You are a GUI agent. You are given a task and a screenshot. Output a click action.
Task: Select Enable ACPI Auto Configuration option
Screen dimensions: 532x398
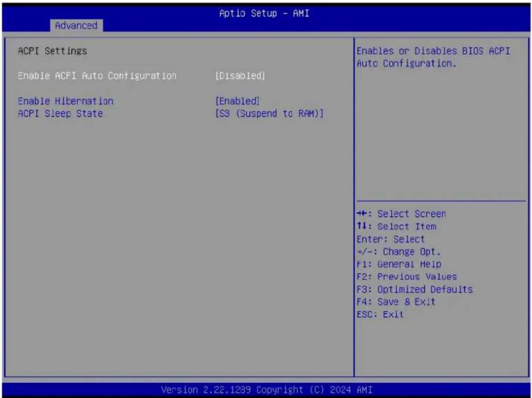click(x=97, y=76)
